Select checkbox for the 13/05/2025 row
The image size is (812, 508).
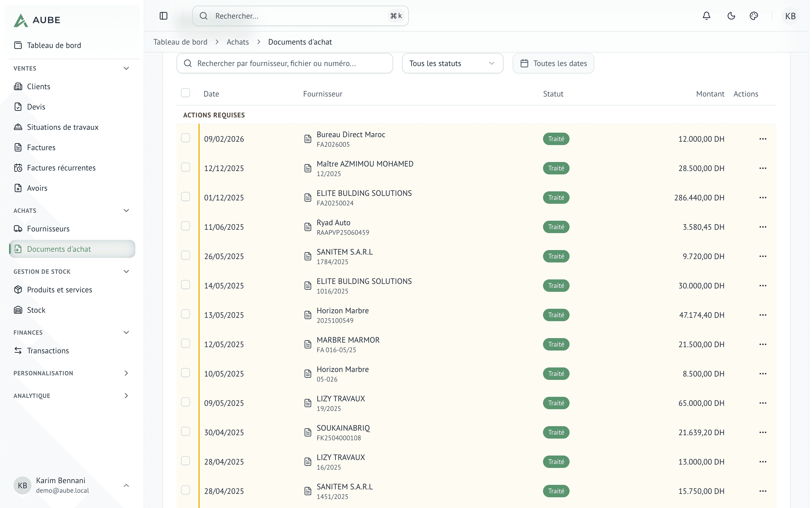[185, 314]
